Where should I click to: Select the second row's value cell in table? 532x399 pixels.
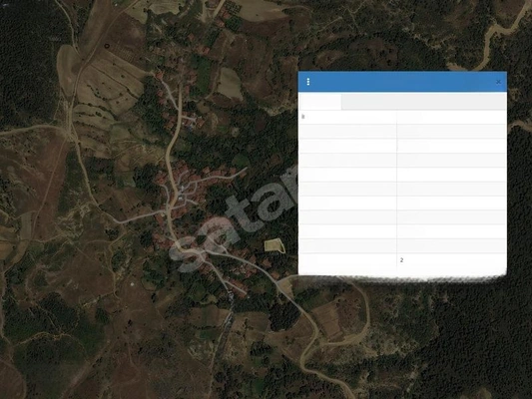451,132
